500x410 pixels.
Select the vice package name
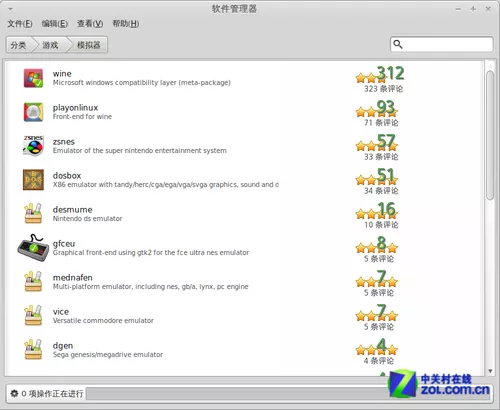point(61,312)
